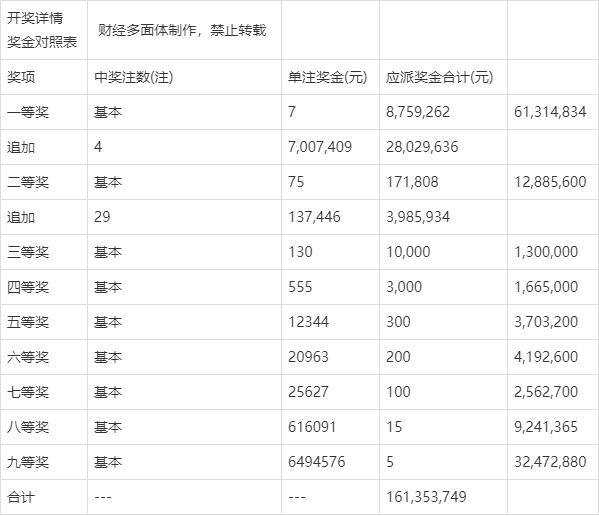Select the 七等奖 row label
Screen dimensions: 599x516
click(28, 392)
